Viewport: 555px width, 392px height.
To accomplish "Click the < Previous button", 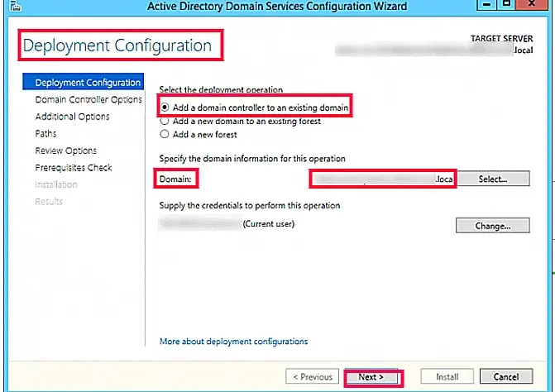I will click(312, 376).
